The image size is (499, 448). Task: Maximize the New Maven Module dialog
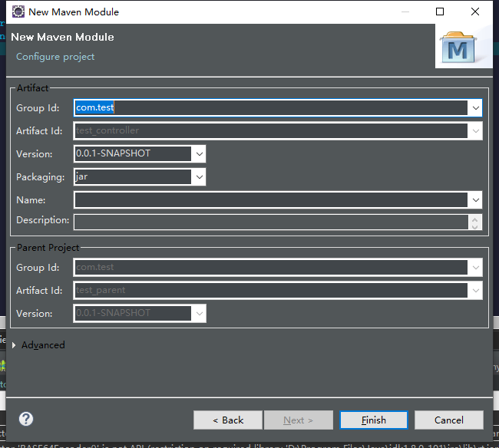click(x=440, y=12)
